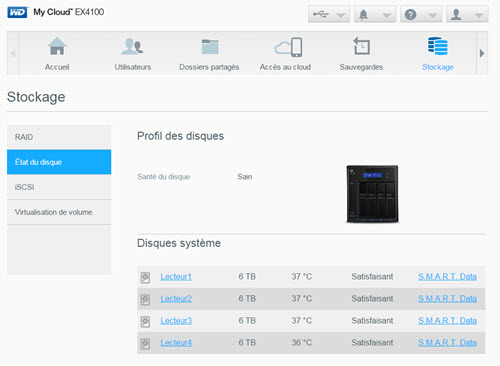Open the Lecteur4 link
500x366 pixels.
(176, 343)
